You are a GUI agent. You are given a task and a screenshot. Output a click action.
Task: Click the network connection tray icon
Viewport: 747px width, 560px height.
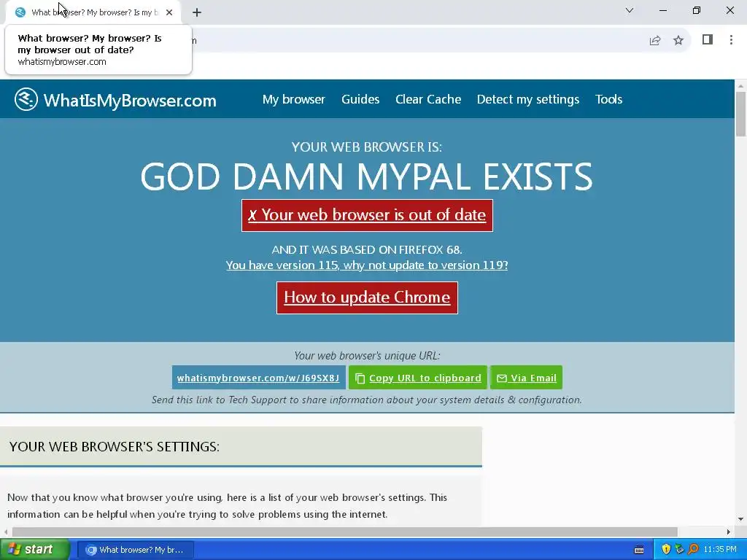coord(679,549)
